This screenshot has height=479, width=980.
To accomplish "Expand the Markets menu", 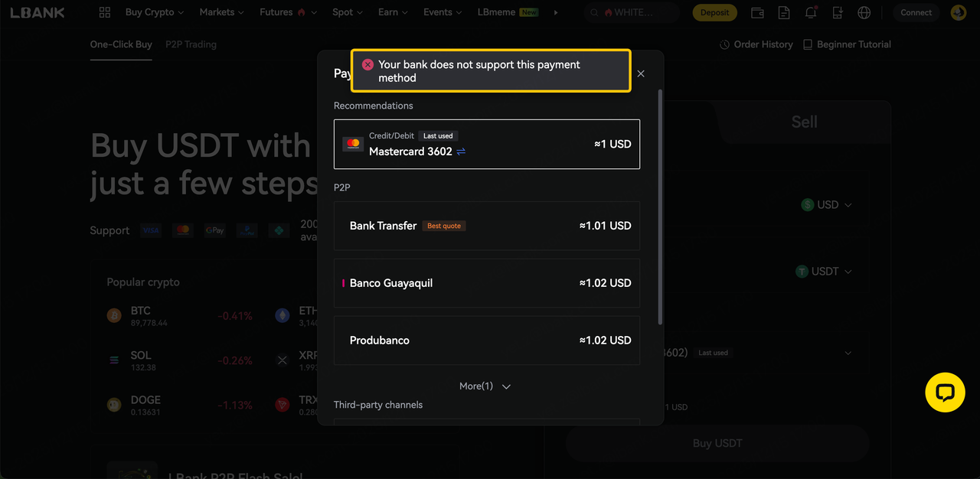I will coord(221,12).
